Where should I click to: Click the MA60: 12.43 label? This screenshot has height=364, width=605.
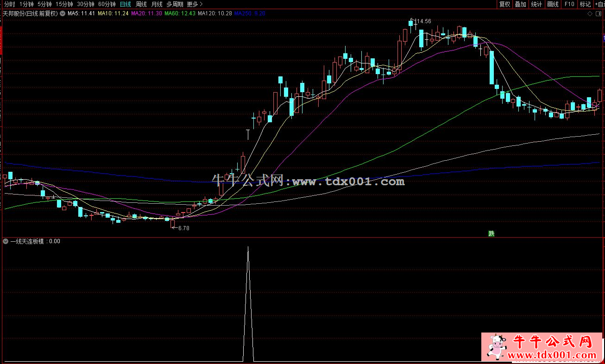(180, 13)
